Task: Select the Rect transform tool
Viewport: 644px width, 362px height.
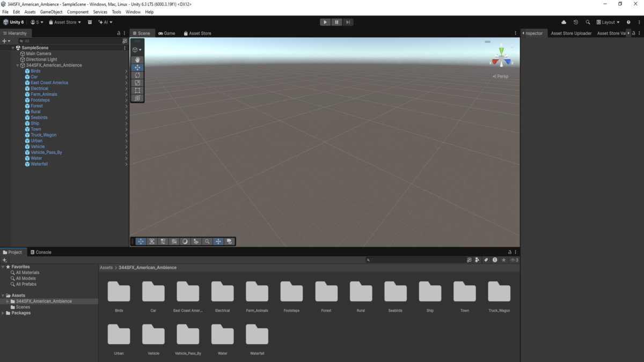Action: click(x=137, y=90)
